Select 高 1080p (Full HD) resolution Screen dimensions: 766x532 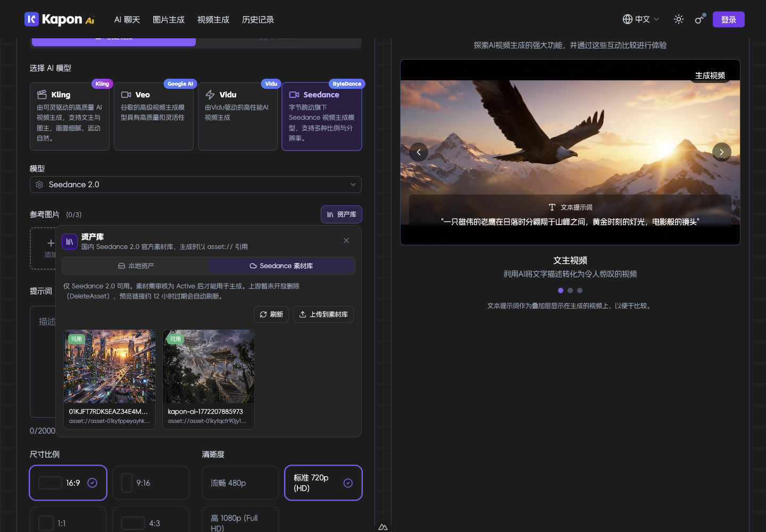pyautogui.click(x=240, y=519)
